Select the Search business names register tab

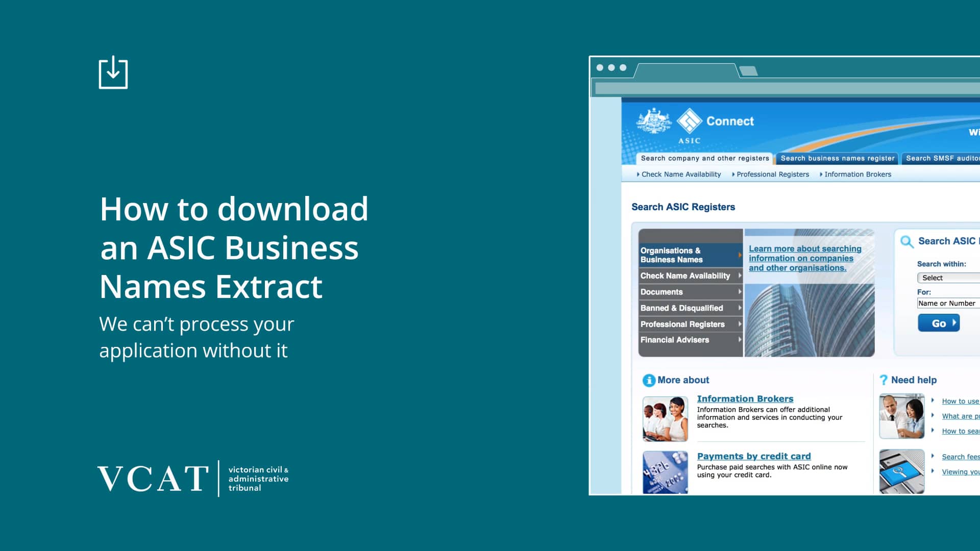click(837, 158)
